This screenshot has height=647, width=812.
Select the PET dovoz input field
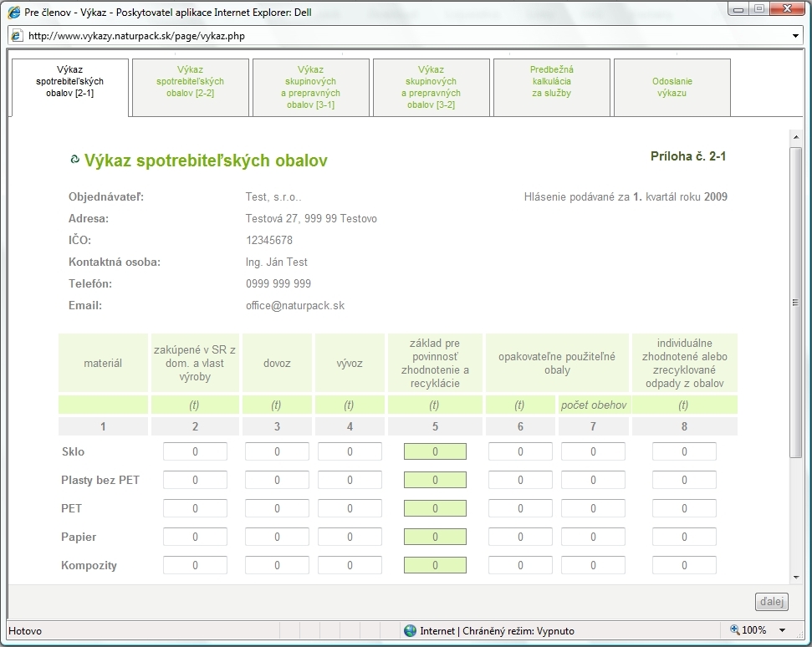[x=277, y=509]
